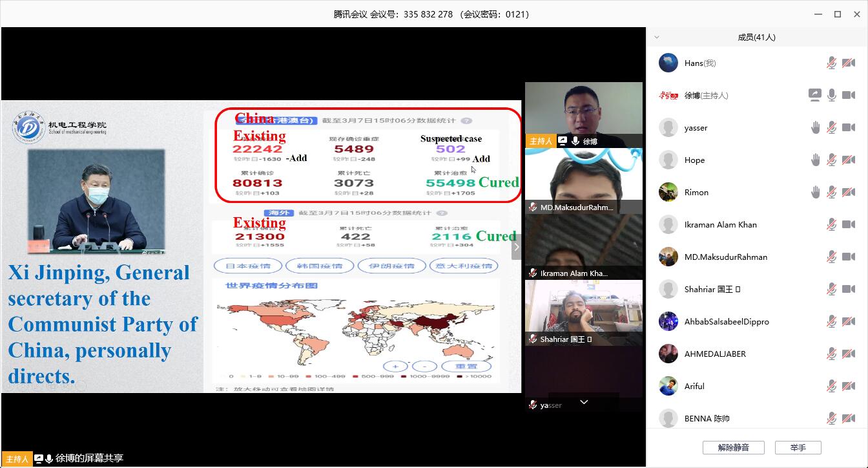868x468 pixels.
Task: Click the raised hand icon next to yasser
Action: 816,128
